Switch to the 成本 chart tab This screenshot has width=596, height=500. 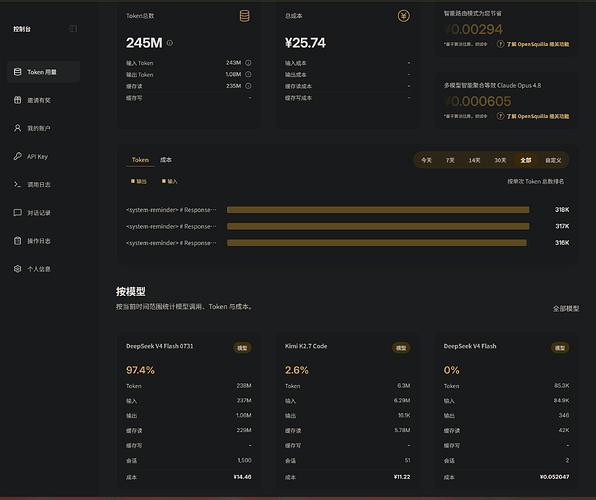[166, 160]
